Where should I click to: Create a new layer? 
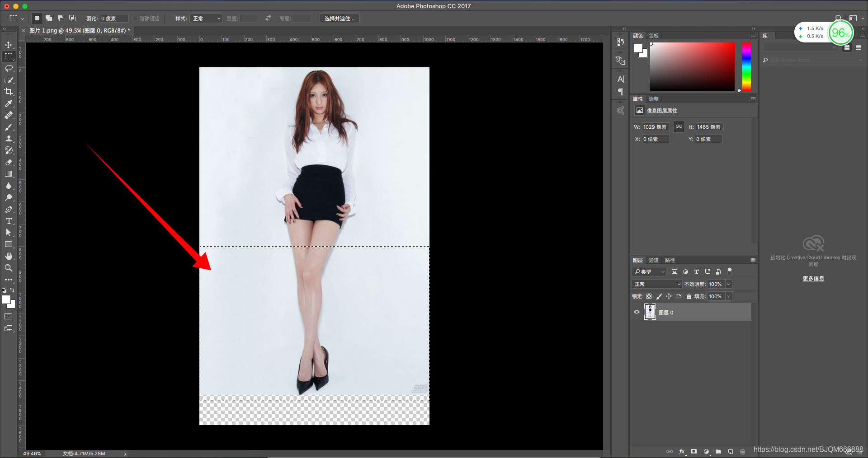[731, 451]
